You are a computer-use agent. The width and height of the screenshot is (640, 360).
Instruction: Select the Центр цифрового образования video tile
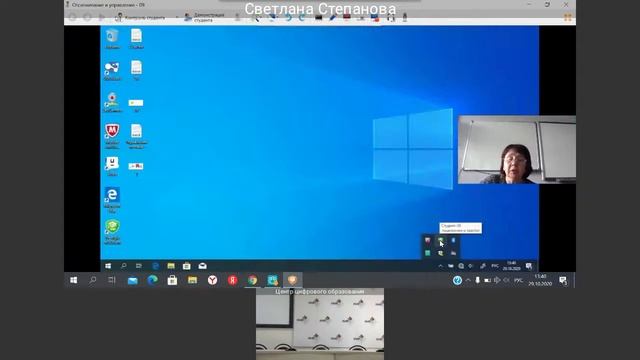(x=320, y=324)
